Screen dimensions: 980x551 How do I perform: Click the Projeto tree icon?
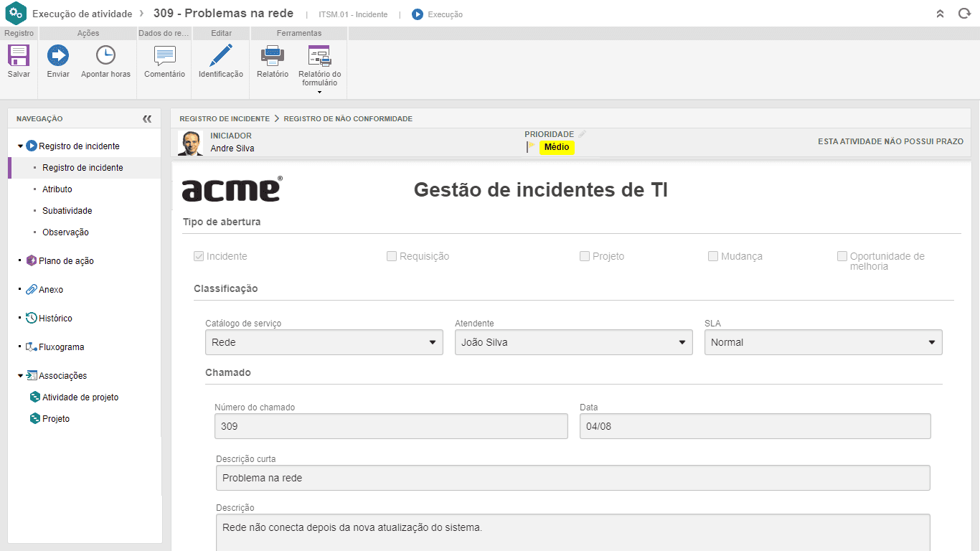click(35, 418)
